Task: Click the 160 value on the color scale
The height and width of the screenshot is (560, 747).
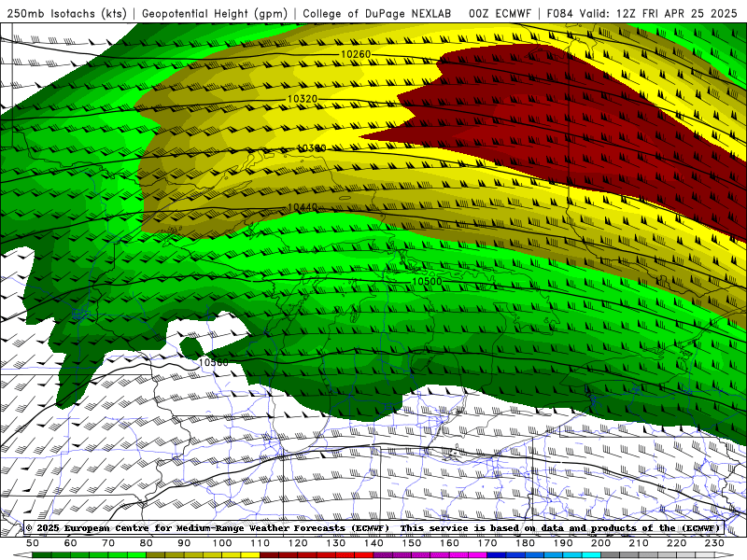Action: tap(449, 543)
